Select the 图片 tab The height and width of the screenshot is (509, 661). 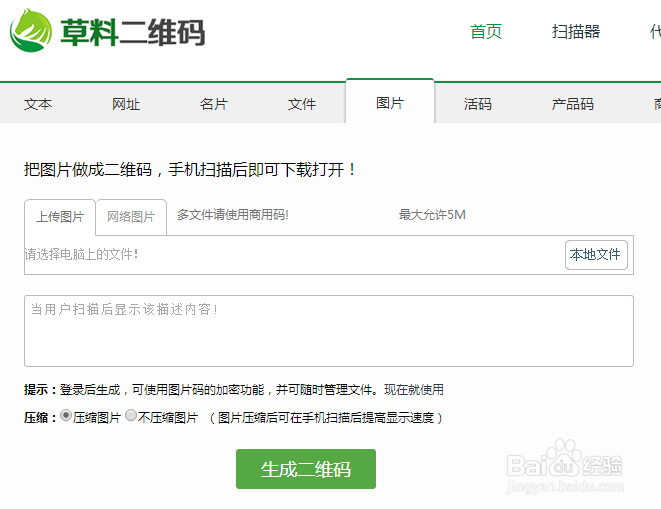click(x=390, y=102)
